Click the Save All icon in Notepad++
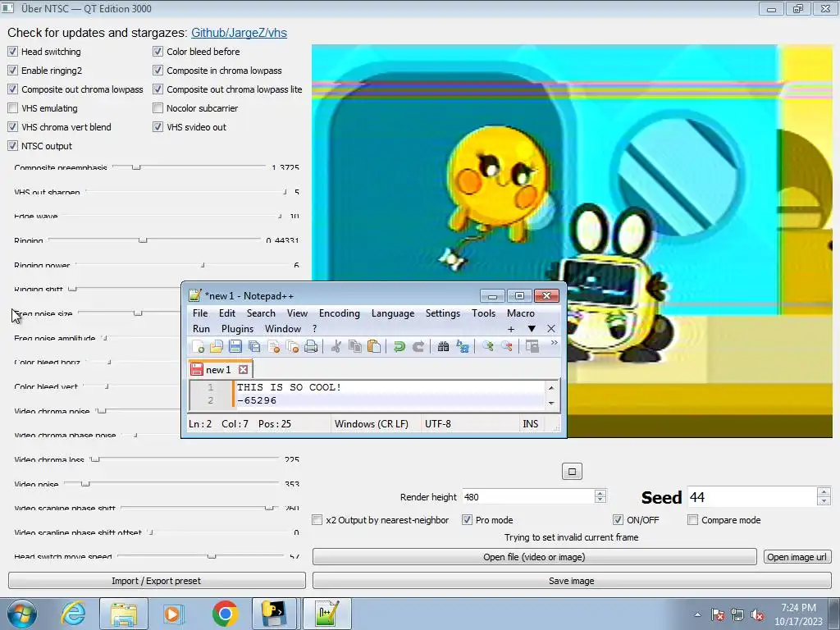The width and height of the screenshot is (840, 630). coord(254,347)
